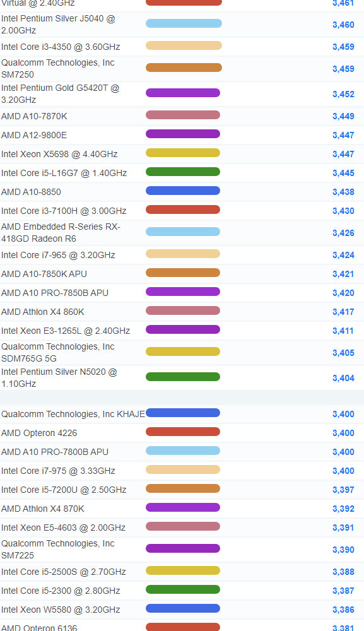Open Intel Core i7-965 @ 3.20GHz

coord(58,255)
